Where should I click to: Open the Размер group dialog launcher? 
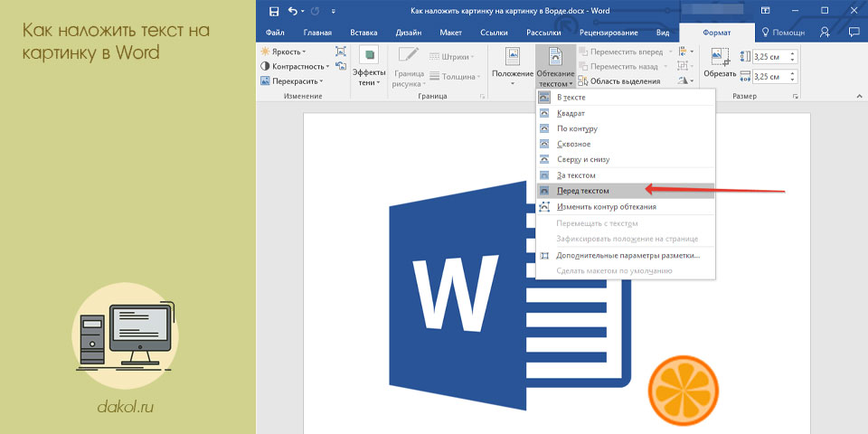(x=796, y=97)
